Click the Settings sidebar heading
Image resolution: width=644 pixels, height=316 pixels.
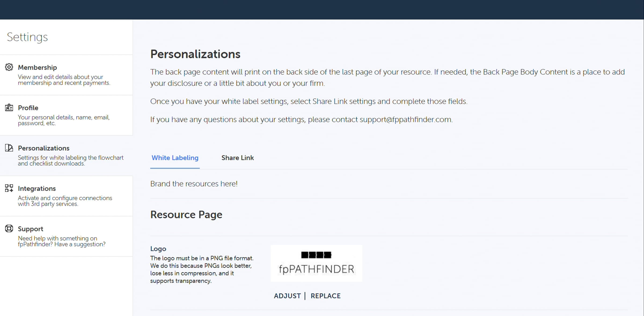[x=27, y=37]
